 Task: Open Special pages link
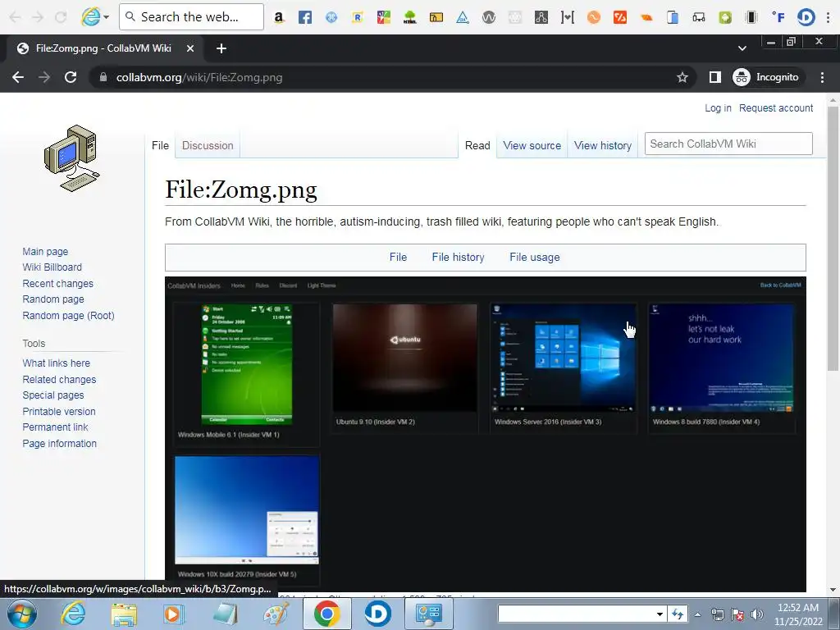[53, 395]
